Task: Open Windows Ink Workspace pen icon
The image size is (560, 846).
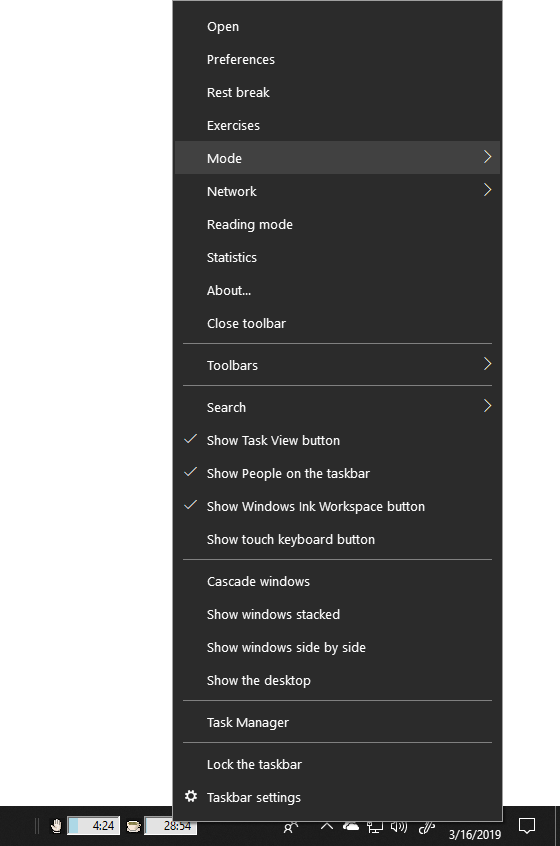Action: pyautogui.click(x=427, y=827)
